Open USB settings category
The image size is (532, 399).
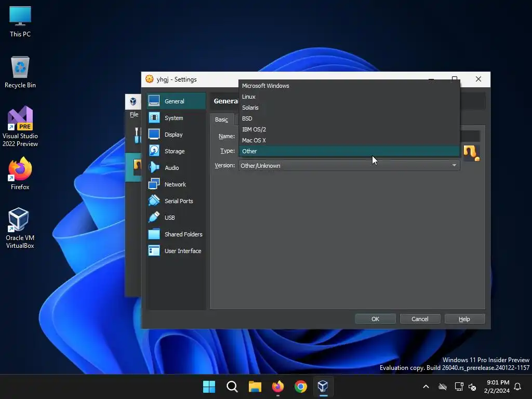[x=176, y=218]
